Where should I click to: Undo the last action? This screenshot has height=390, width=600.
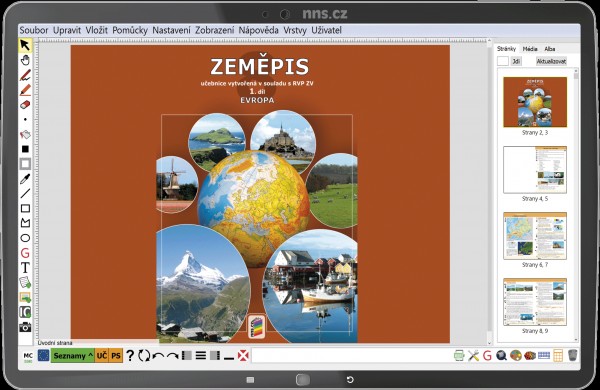(x=158, y=357)
